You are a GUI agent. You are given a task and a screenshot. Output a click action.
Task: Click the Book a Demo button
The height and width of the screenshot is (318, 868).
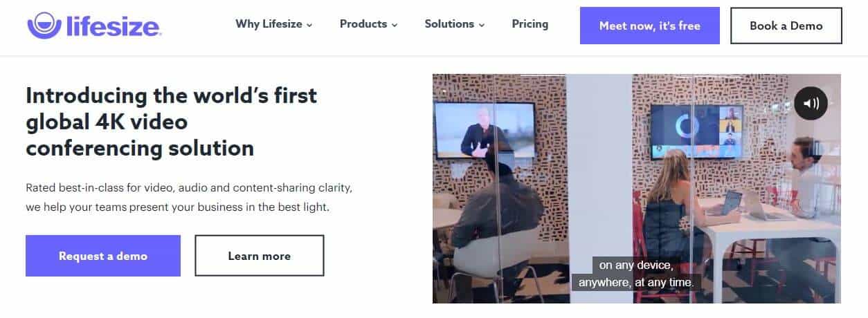point(786,26)
